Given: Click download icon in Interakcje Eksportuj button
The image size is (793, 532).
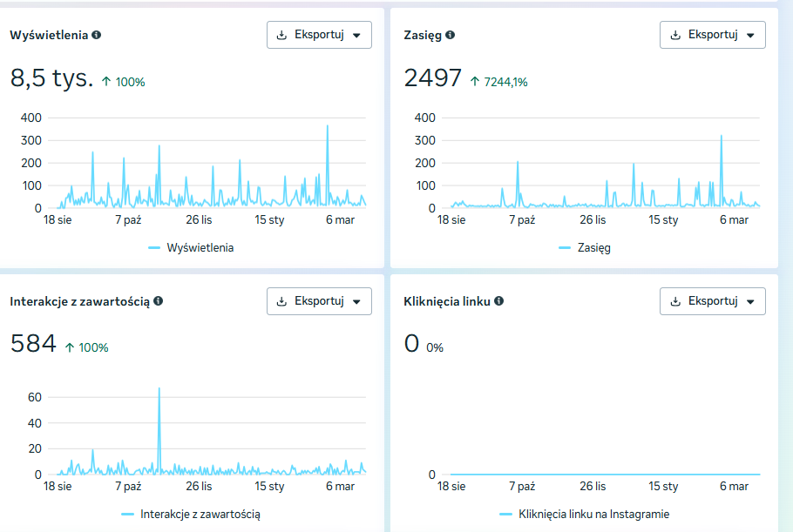Looking at the screenshot, I should coord(281,301).
